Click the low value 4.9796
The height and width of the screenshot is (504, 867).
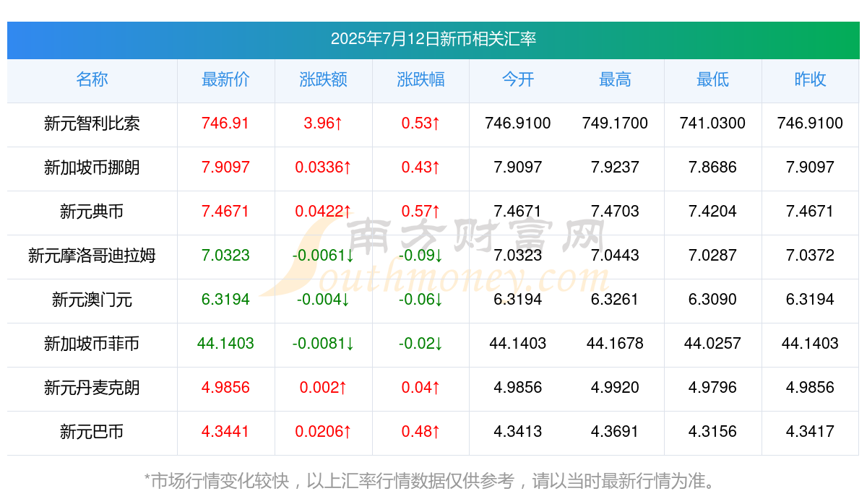[x=712, y=388]
